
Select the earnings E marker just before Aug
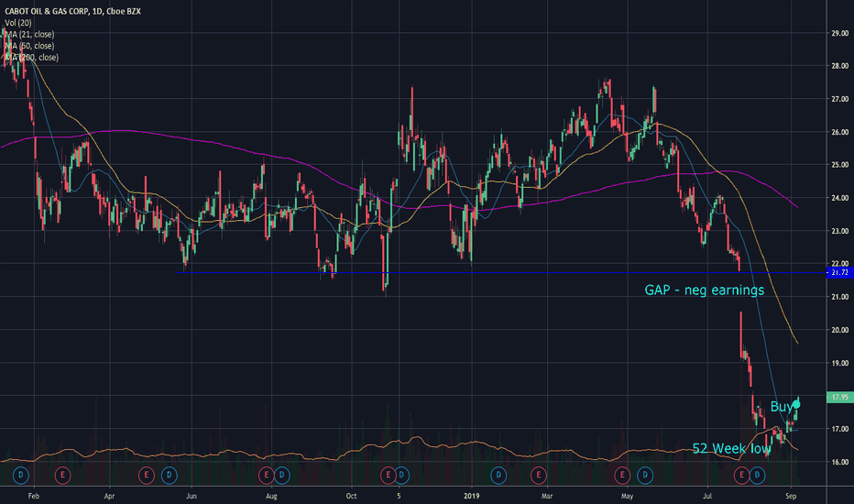[267, 475]
